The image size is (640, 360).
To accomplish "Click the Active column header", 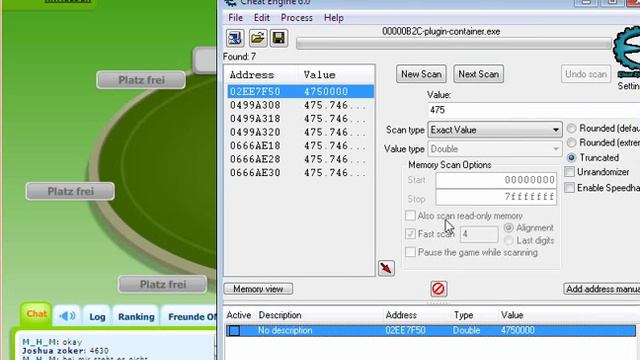I will point(238,315).
